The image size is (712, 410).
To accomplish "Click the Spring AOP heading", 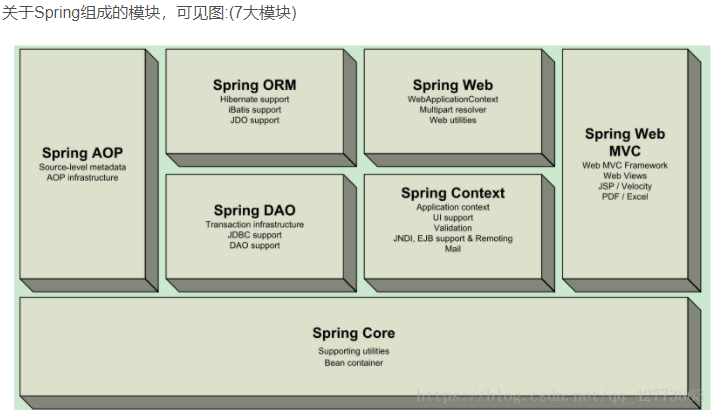I will click(x=82, y=153).
